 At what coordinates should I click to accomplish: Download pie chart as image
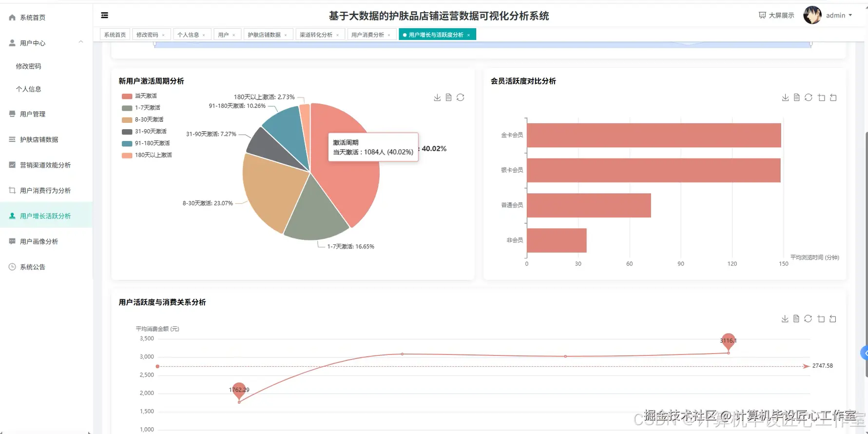(x=437, y=98)
